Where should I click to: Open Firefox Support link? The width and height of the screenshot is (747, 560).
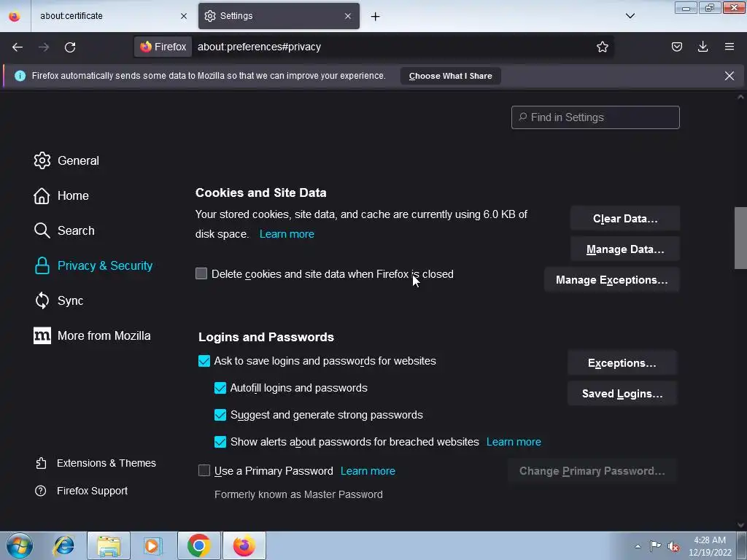[81, 491]
